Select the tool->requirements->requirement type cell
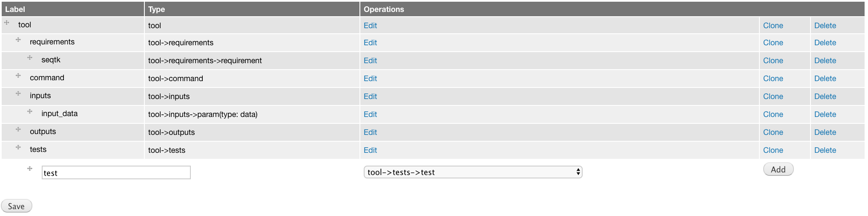Screen dimensions: 868x216 click(252, 61)
